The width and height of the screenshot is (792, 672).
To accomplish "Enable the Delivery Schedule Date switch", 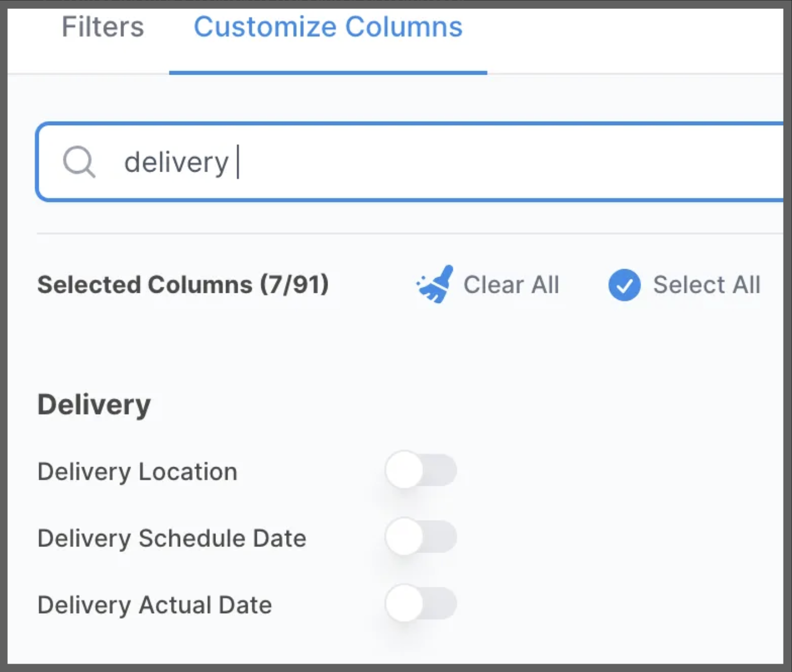I will [x=421, y=537].
